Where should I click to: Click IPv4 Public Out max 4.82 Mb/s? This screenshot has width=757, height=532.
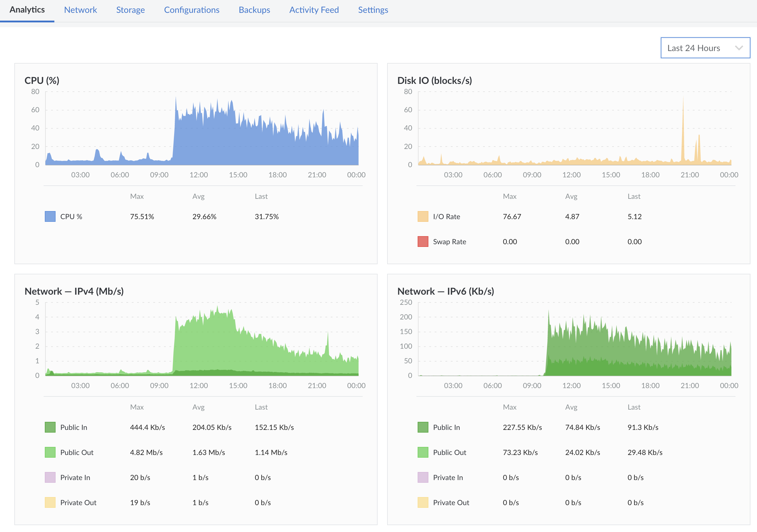point(146,452)
